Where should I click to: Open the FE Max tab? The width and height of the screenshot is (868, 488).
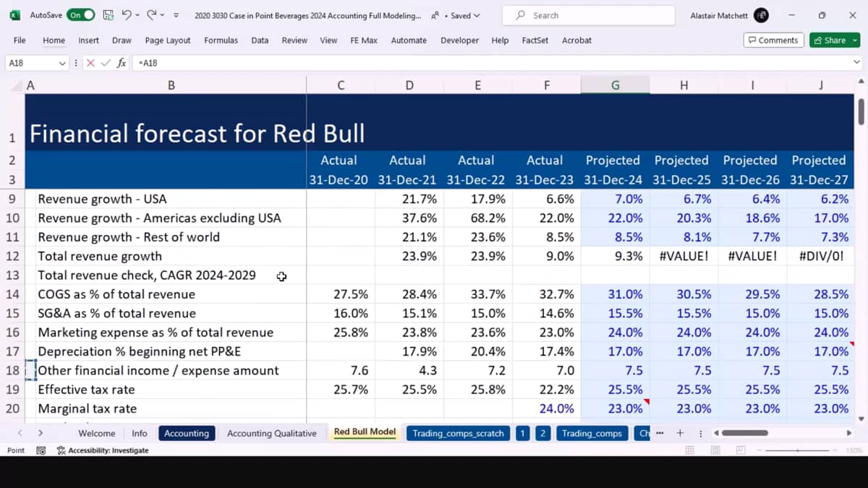click(364, 40)
